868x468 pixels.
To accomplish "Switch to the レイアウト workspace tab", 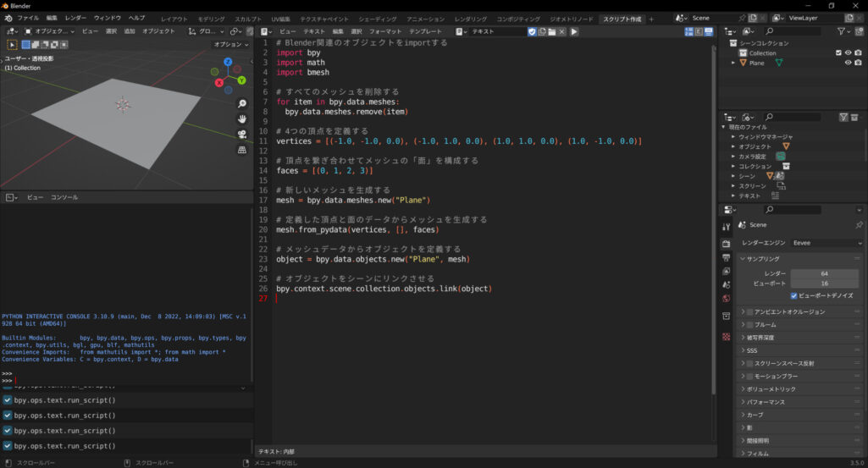I will 174,19.
